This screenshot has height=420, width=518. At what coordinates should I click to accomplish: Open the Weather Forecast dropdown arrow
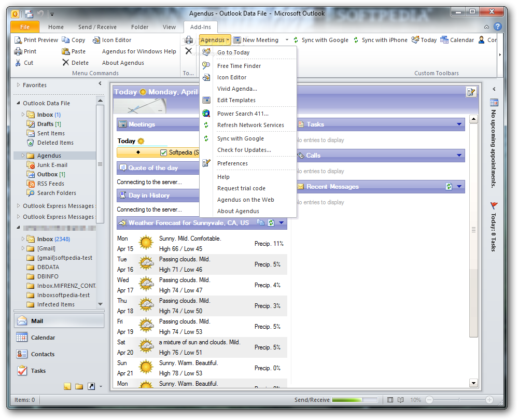coord(282,223)
